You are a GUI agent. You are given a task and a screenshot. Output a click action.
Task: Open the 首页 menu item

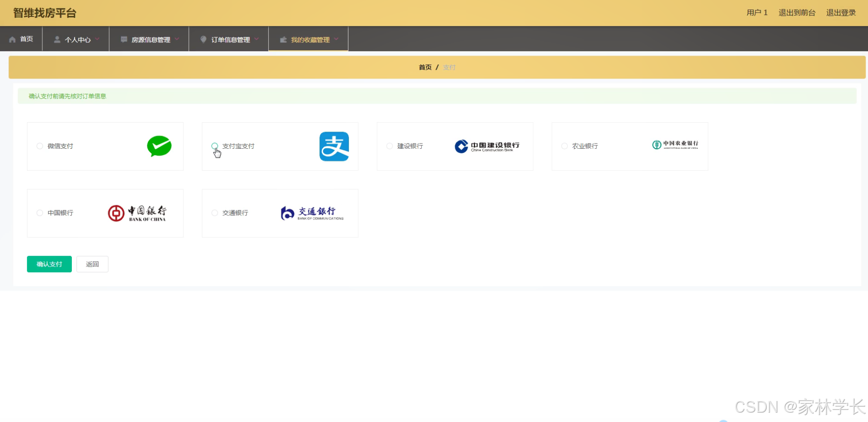[x=21, y=39]
